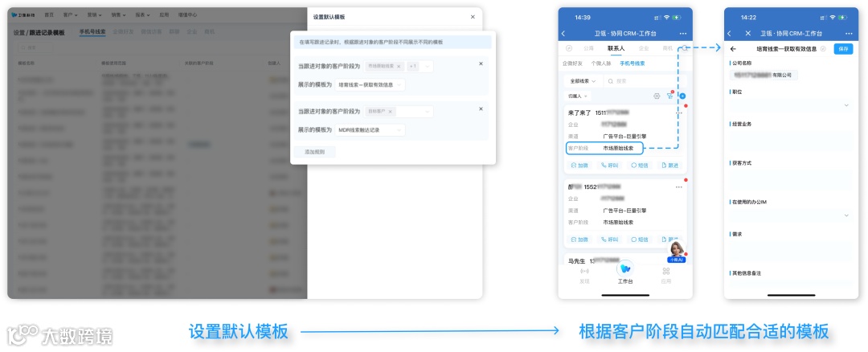Click the 添加规则 button

tap(314, 152)
